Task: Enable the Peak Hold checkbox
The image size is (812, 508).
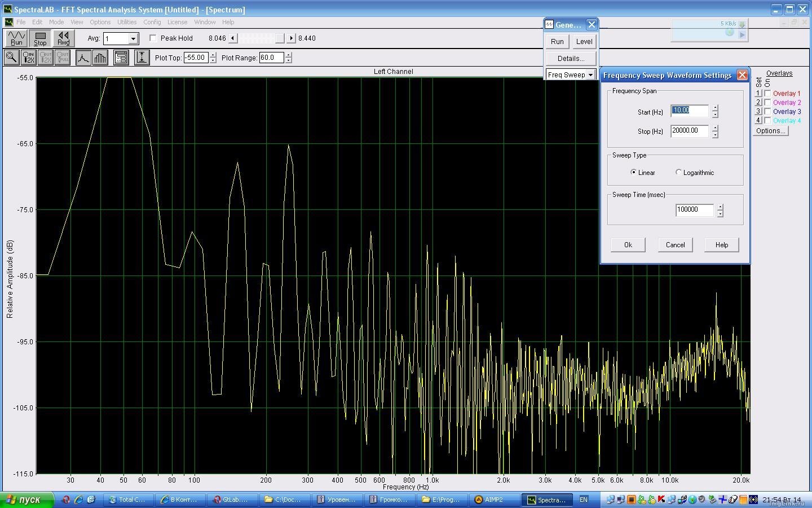Action: (153, 38)
